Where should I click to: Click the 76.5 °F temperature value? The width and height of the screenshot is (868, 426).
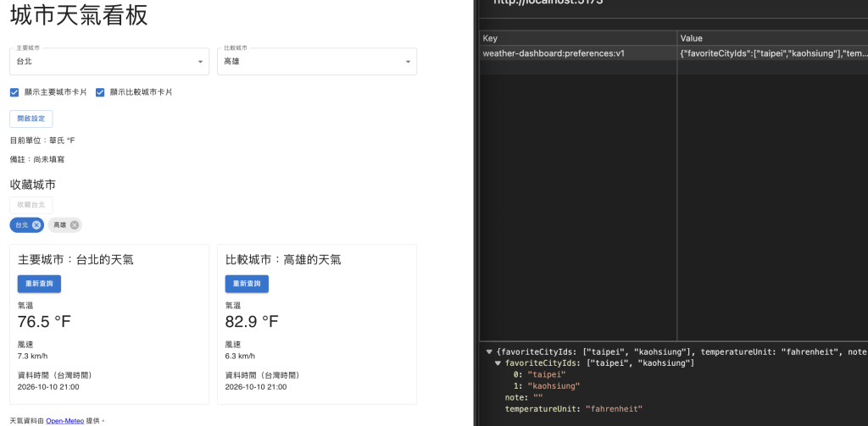click(44, 322)
